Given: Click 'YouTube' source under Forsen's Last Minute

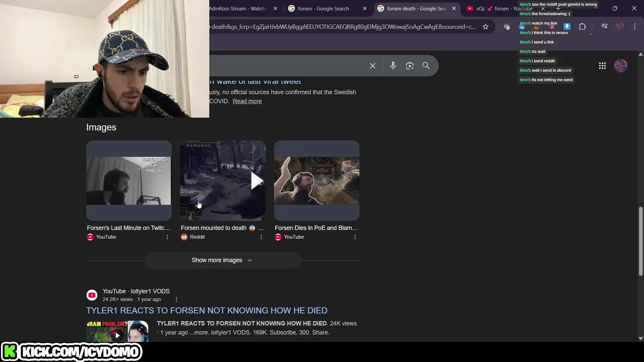Looking at the screenshot, I should pyautogui.click(x=106, y=237).
